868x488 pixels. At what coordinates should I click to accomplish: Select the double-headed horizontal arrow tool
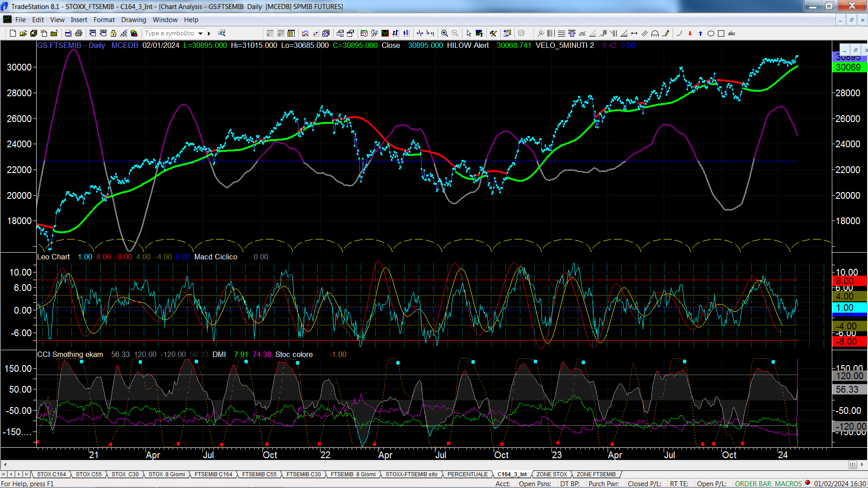(634, 33)
